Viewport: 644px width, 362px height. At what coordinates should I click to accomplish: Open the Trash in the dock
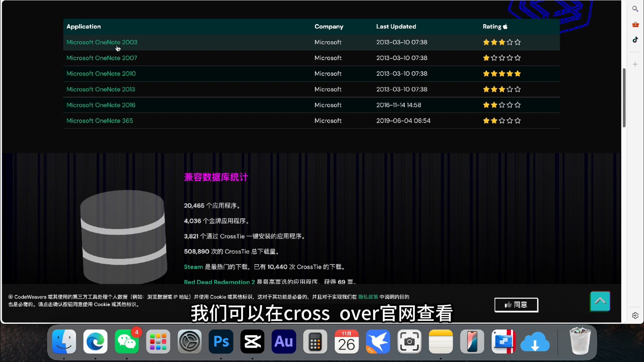pyautogui.click(x=580, y=341)
